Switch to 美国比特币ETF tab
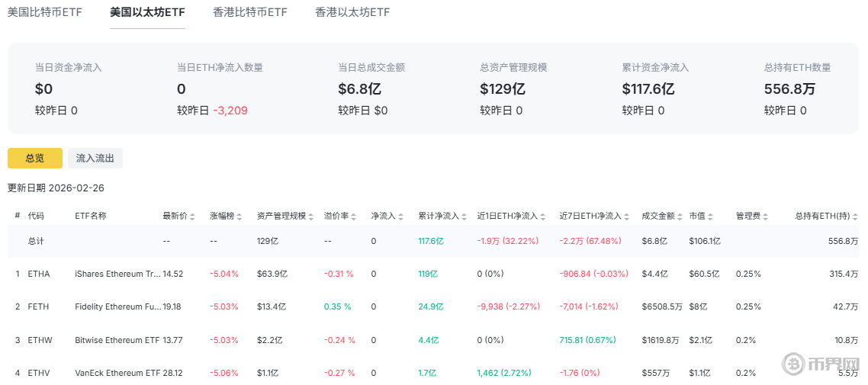Image resolution: width=868 pixels, height=385 pixels. point(44,12)
